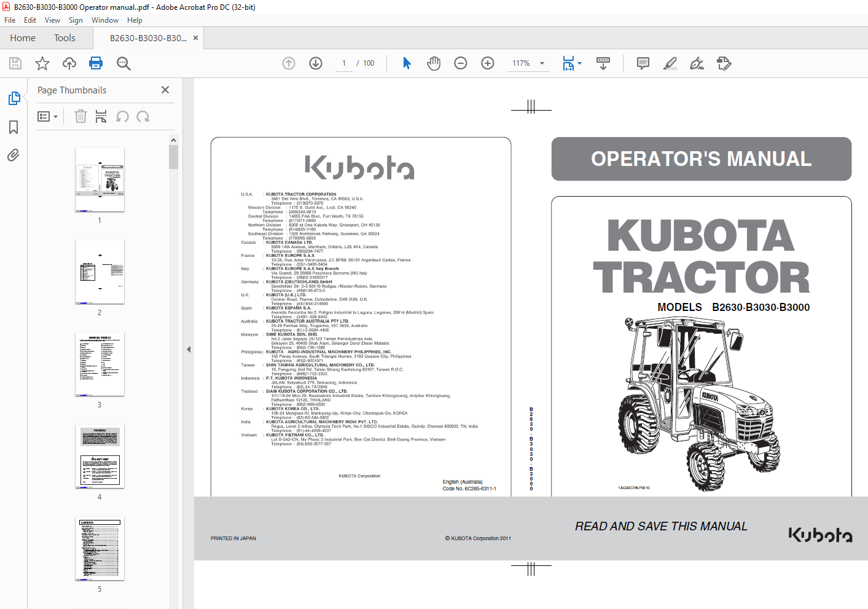Open the File menu

[10, 20]
